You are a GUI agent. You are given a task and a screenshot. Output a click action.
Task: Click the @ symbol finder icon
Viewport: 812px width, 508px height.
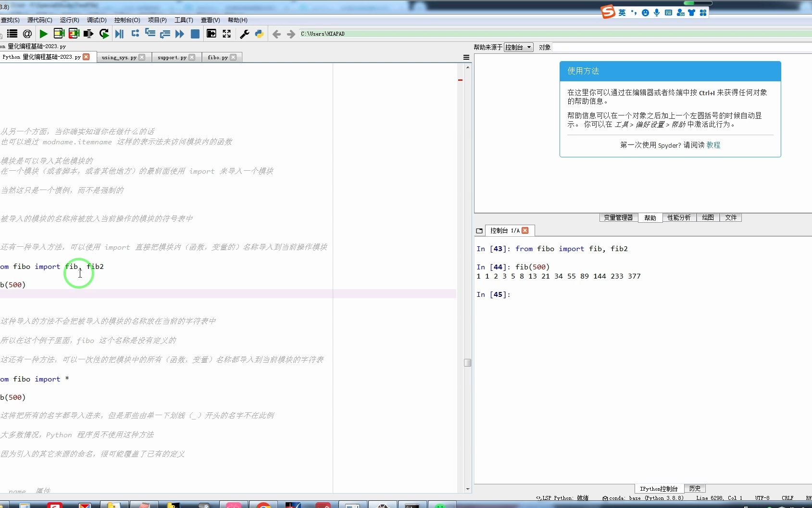27,34
